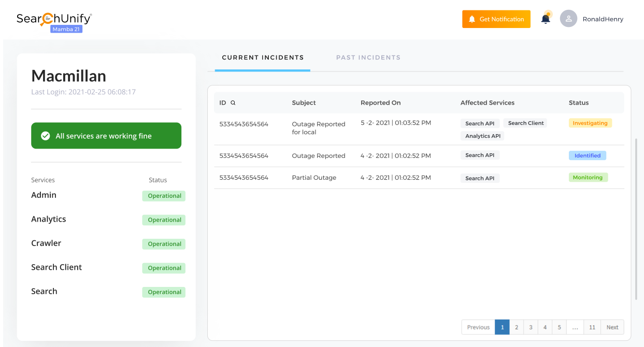Image resolution: width=644 pixels, height=347 pixels.
Task: Click the Search Client tag in first incident
Action: click(x=525, y=123)
